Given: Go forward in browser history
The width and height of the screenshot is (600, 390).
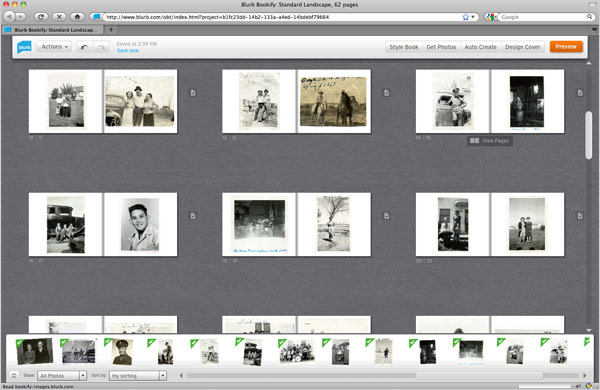Looking at the screenshot, I should tap(21, 16).
